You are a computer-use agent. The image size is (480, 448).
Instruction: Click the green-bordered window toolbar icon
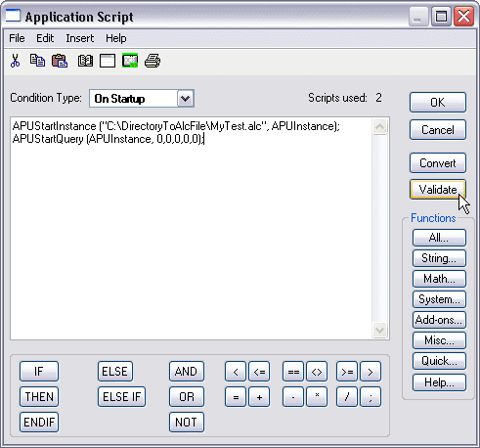point(130,61)
